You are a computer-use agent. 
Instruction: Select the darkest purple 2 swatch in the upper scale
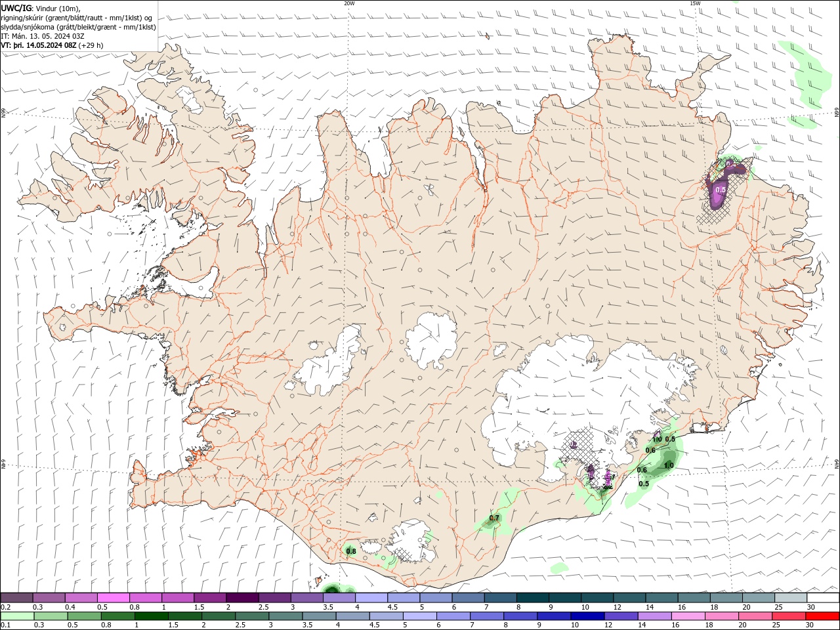(241, 598)
